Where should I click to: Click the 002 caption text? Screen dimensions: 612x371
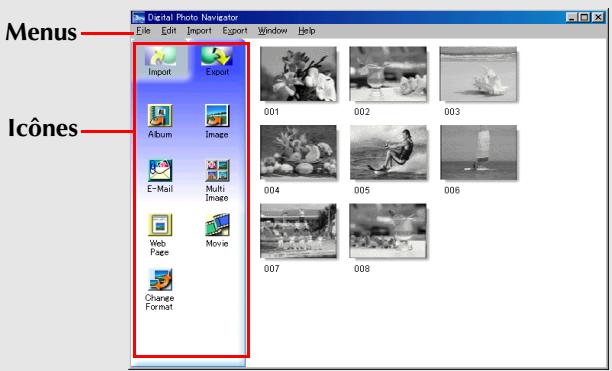pyautogui.click(x=361, y=112)
